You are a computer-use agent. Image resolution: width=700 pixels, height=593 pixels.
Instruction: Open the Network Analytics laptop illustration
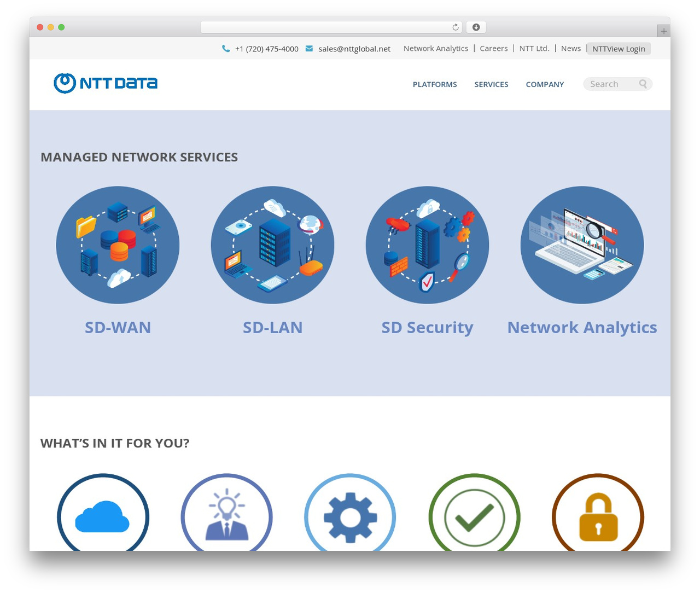[x=582, y=245]
